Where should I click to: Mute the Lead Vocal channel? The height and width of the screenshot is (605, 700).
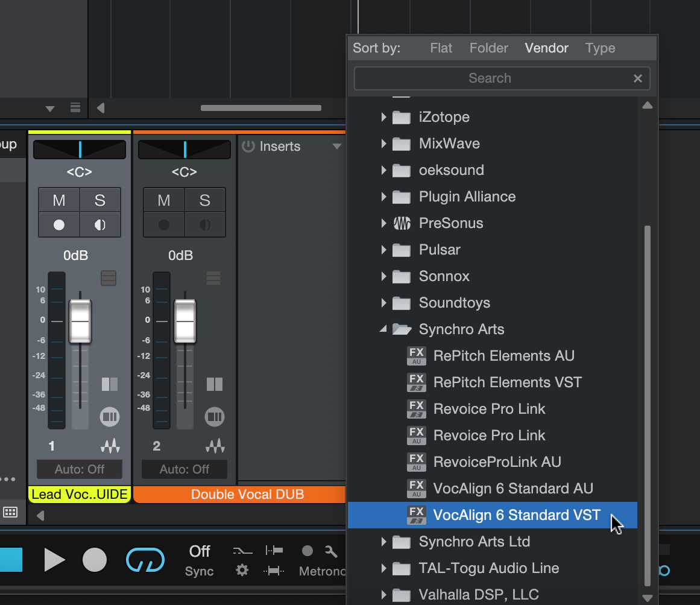tap(58, 199)
